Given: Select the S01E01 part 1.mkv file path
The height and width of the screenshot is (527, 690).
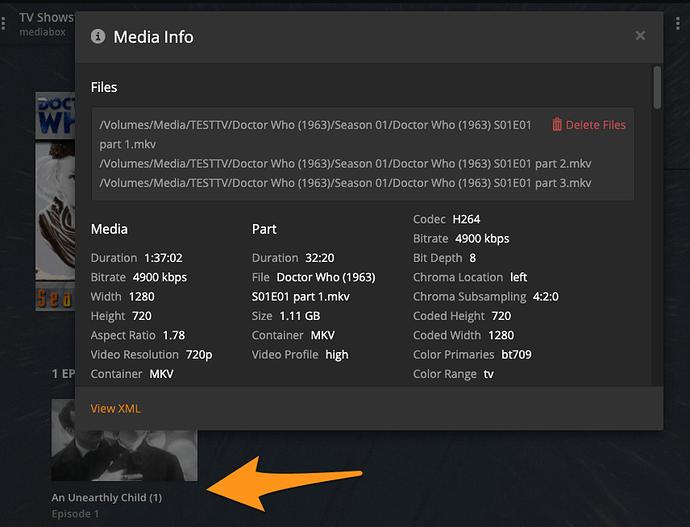Looking at the screenshot, I should click(x=320, y=134).
